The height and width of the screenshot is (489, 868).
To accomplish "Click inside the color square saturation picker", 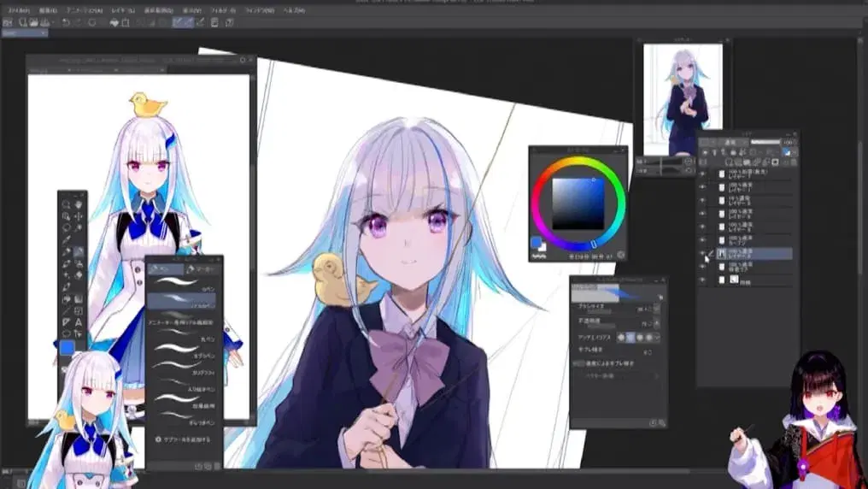I will (578, 203).
